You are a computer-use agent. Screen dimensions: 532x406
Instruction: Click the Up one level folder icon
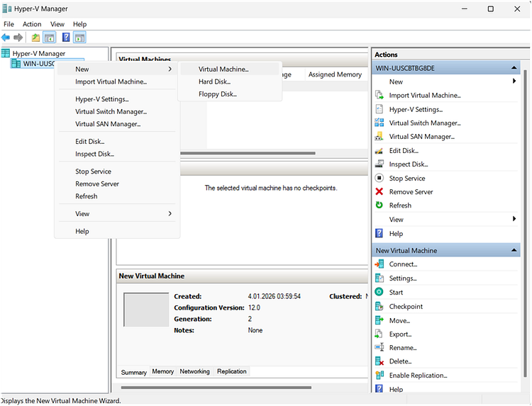[x=35, y=38]
